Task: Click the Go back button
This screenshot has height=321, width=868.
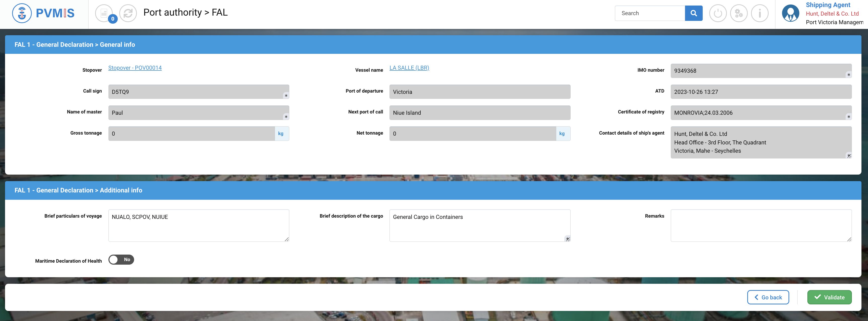Action: [768, 297]
